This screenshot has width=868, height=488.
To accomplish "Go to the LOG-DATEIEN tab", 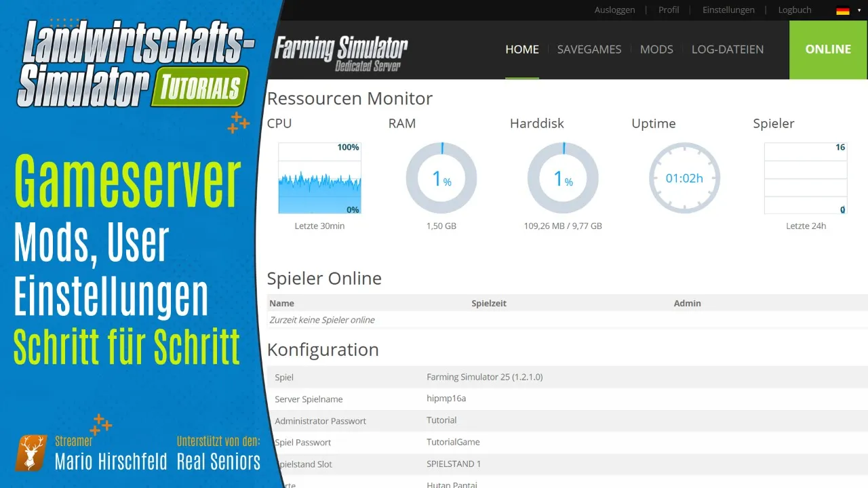I will click(x=728, y=49).
